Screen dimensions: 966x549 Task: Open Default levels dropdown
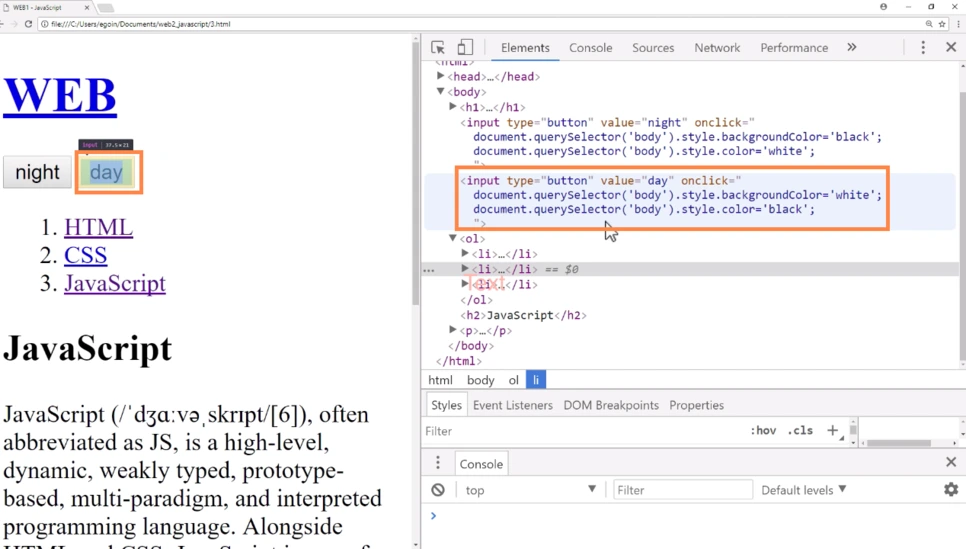click(803, 490)
